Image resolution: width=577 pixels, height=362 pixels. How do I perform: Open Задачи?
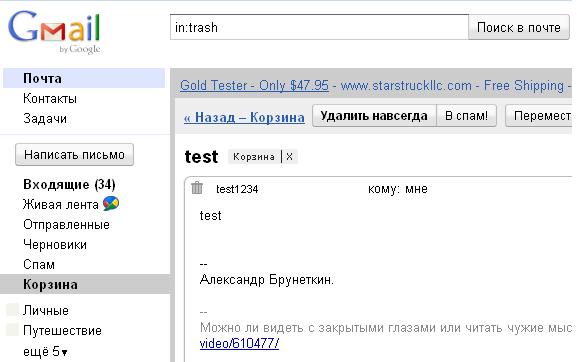[45, 118]
